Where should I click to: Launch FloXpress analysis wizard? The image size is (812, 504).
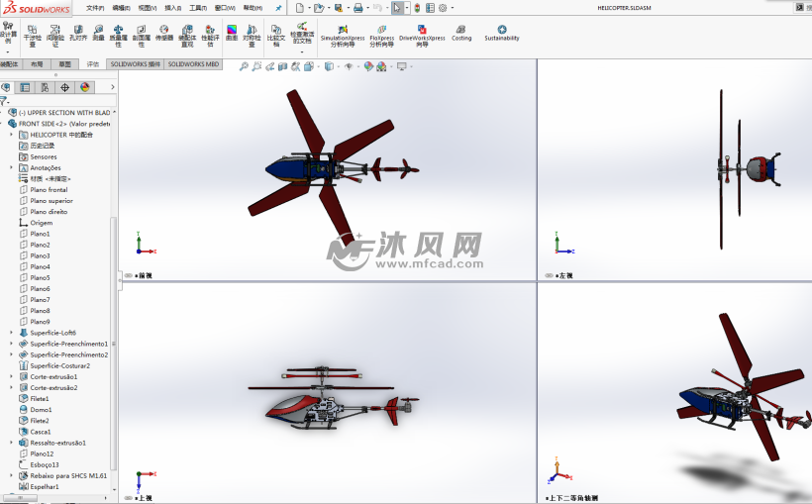[381, 37]
